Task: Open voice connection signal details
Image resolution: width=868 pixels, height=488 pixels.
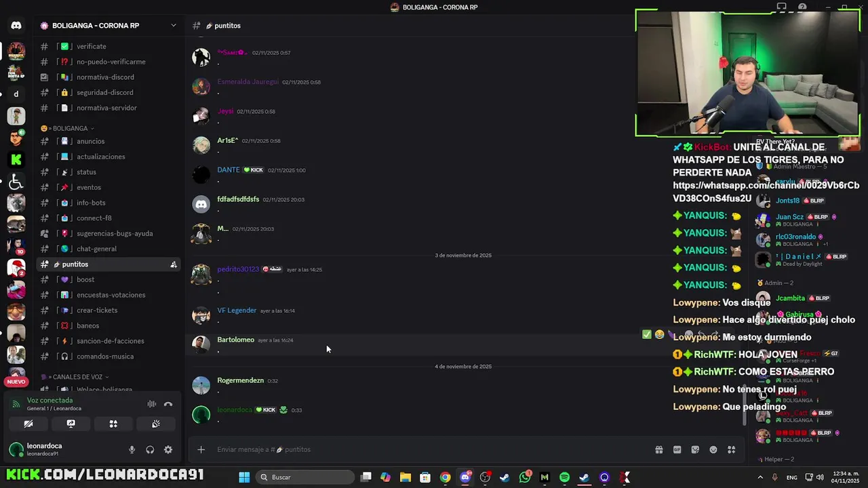Action: [16, 404]
